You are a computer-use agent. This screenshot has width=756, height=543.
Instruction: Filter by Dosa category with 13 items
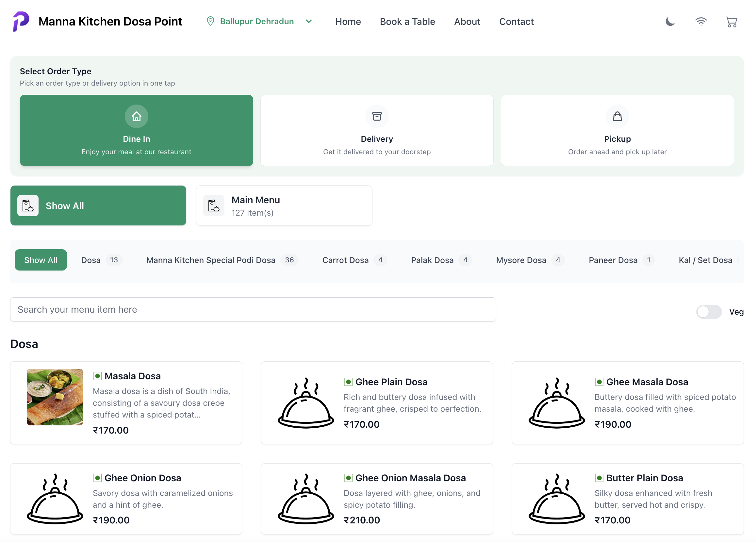(102, 260)
